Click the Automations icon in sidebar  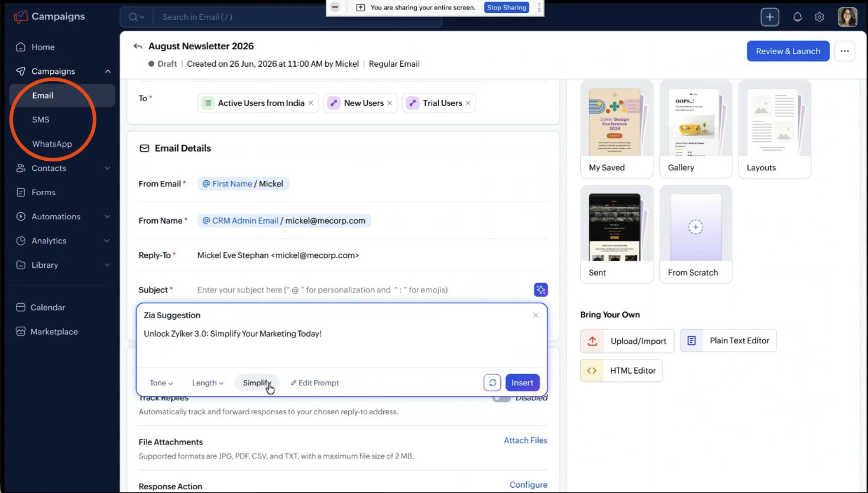coord(21,217)
